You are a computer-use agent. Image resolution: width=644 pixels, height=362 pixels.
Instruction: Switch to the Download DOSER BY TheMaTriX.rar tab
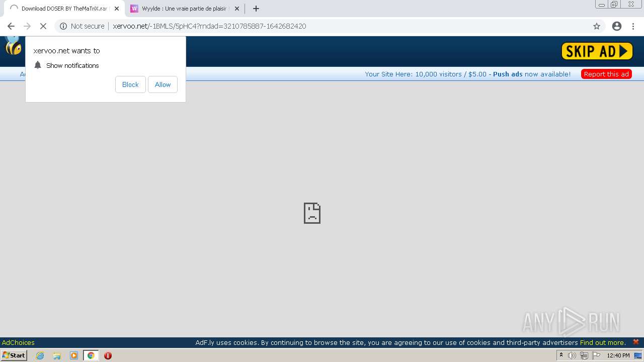click(x=63, y=9)
